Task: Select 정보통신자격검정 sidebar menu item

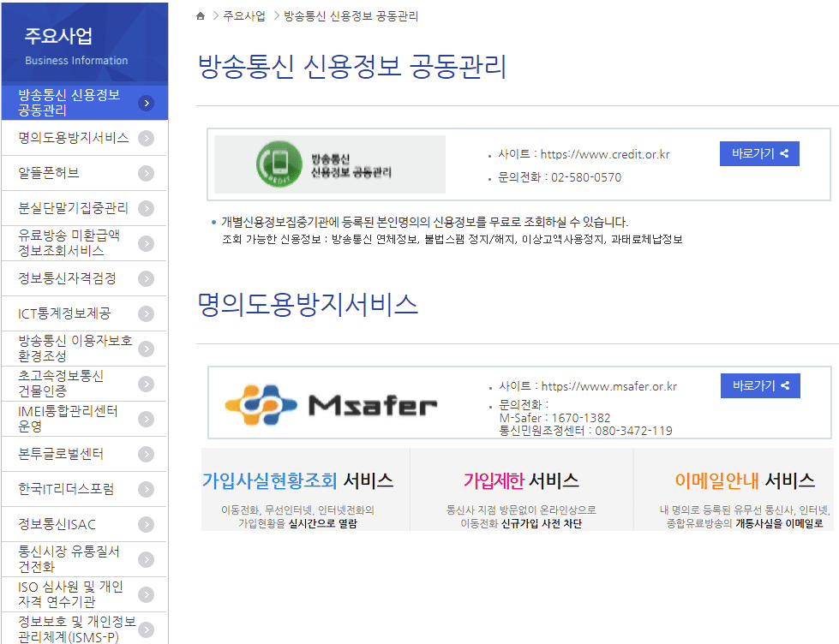Action: point(85,278)
